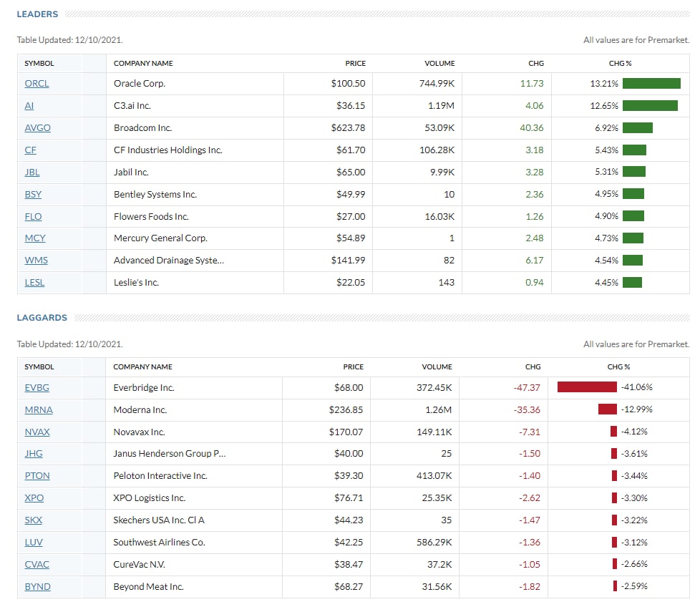Click CHG % header in Leaders table
The height and width of the screenshot is (602, 700).
(x=620, y=64)
